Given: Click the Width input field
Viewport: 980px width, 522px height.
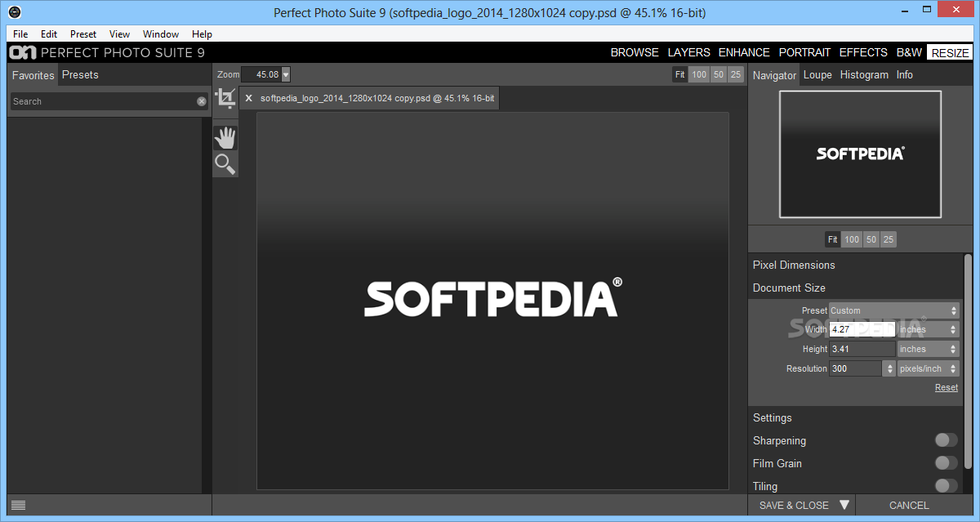Looking at the screenshot, I should point(862,329).
